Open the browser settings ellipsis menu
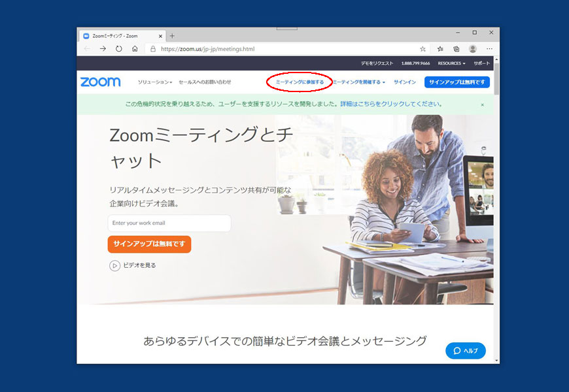This screenshot has height=392, width=569. click(489, 49)
